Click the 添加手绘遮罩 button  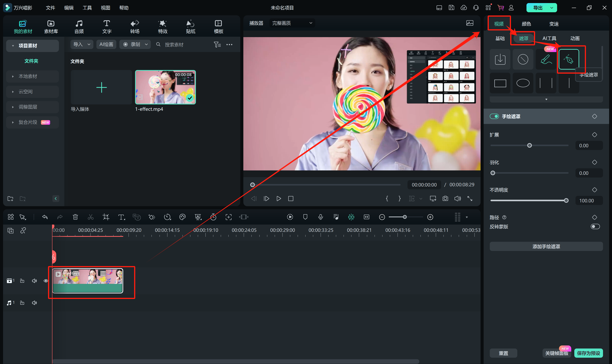click(x=546, y=247)
